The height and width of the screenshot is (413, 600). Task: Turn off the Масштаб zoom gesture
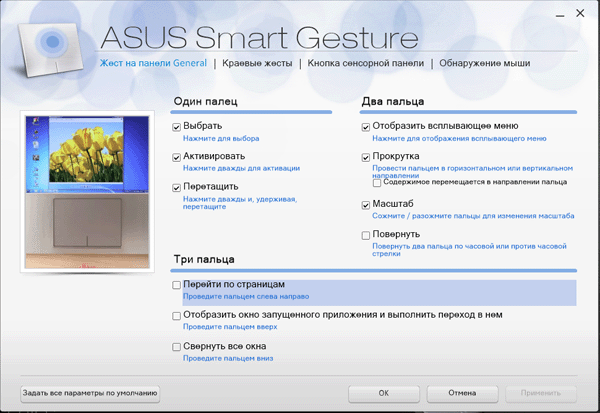tap(366, 204)
